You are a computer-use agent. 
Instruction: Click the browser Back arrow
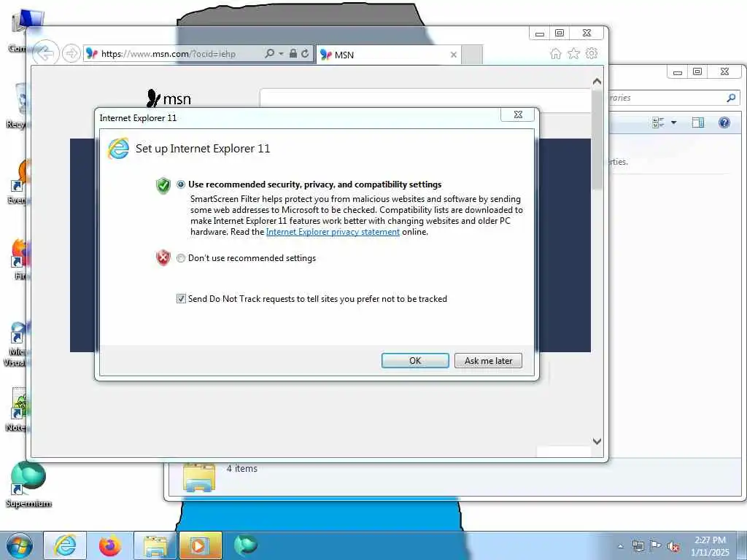[45, 52]
